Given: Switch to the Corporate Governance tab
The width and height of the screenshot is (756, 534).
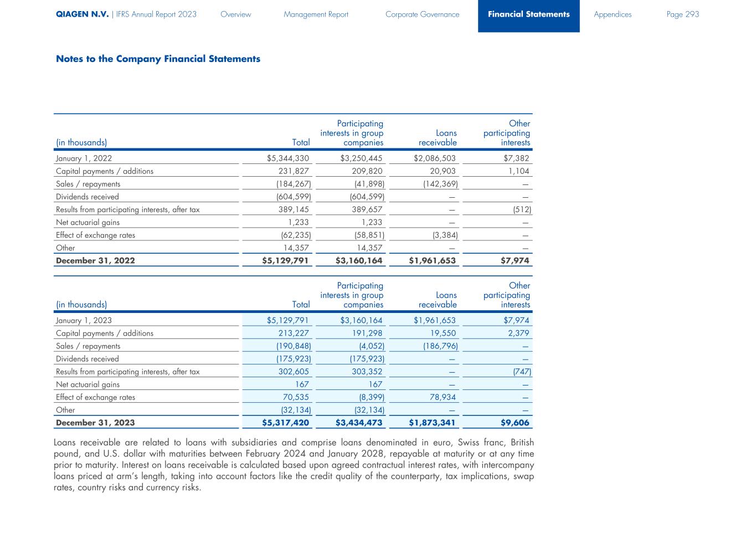Looking at the screenshot, I should pyautogui.click(x=422, y=14).
